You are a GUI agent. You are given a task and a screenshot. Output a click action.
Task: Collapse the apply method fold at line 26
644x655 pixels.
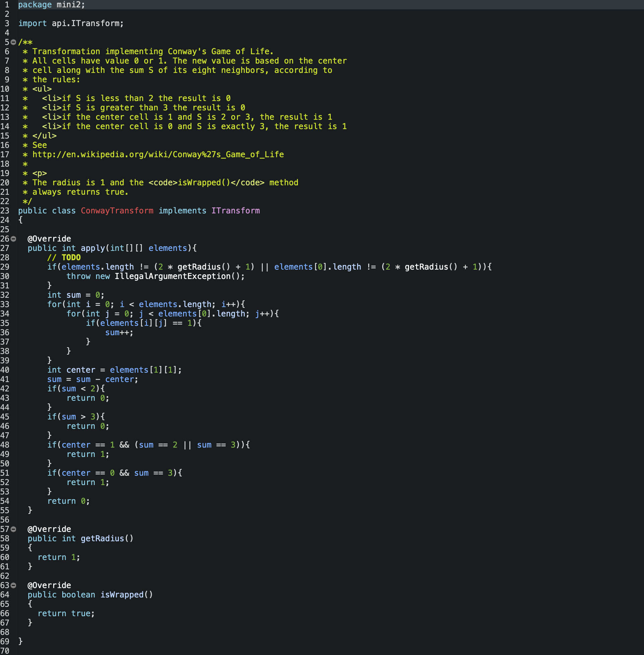pos(13,239)
